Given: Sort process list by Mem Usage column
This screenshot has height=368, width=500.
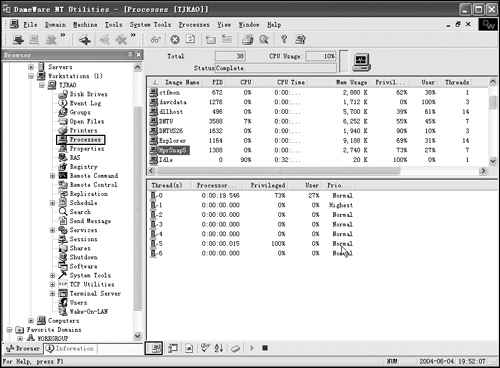Looking at the screenshot, I should [351, 82].
